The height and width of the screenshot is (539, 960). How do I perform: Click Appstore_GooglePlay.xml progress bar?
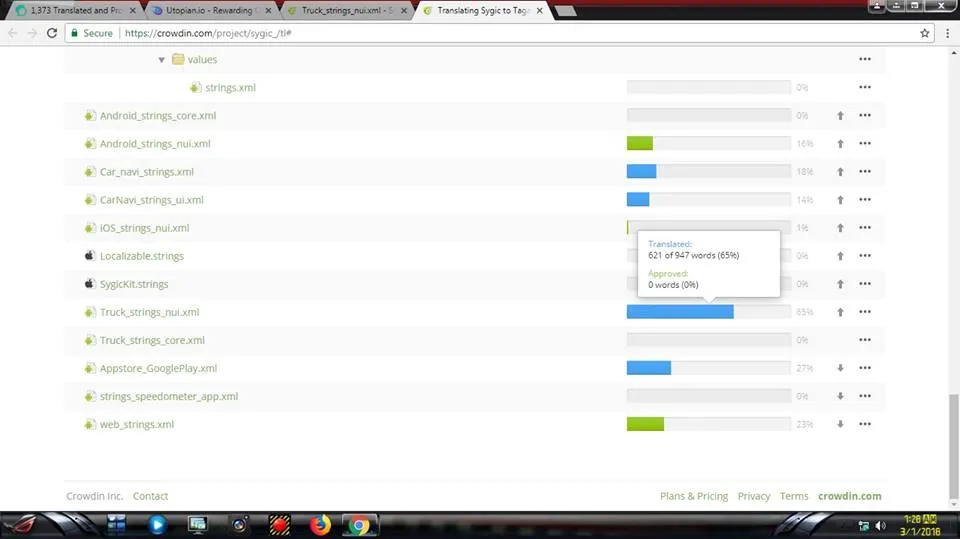click(x=708, y=368)
